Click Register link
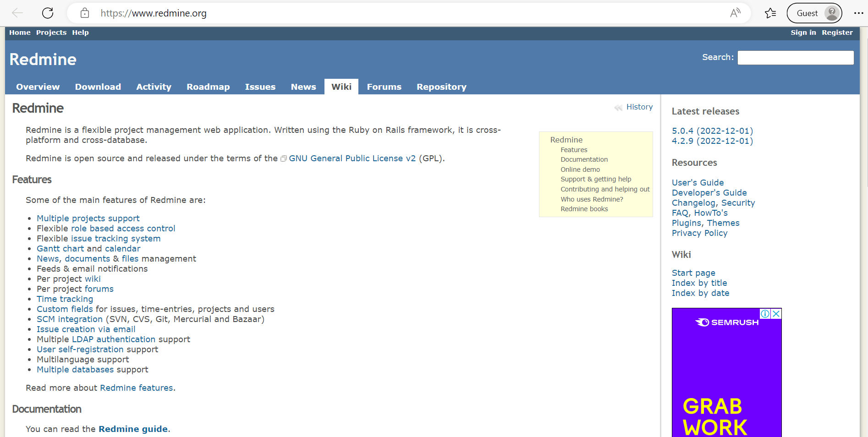This screenshot has height=437, width=868. click(x=837, y=33)
